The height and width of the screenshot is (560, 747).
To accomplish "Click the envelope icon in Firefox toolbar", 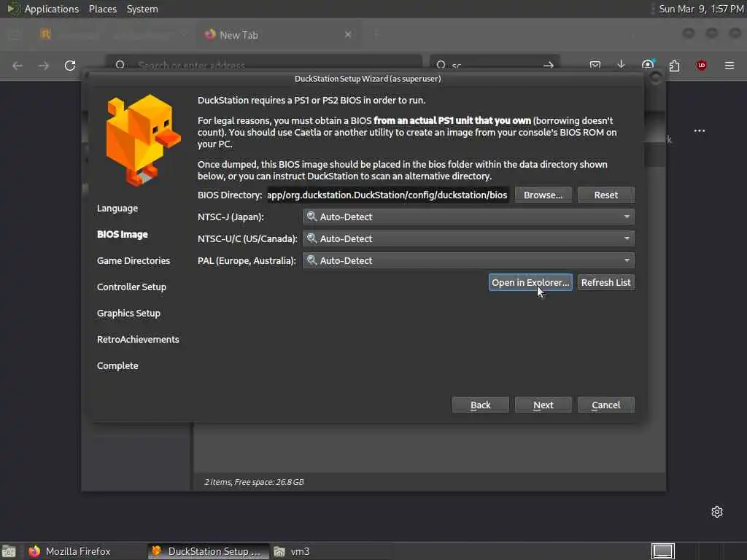I will click(x=595, y=65).
